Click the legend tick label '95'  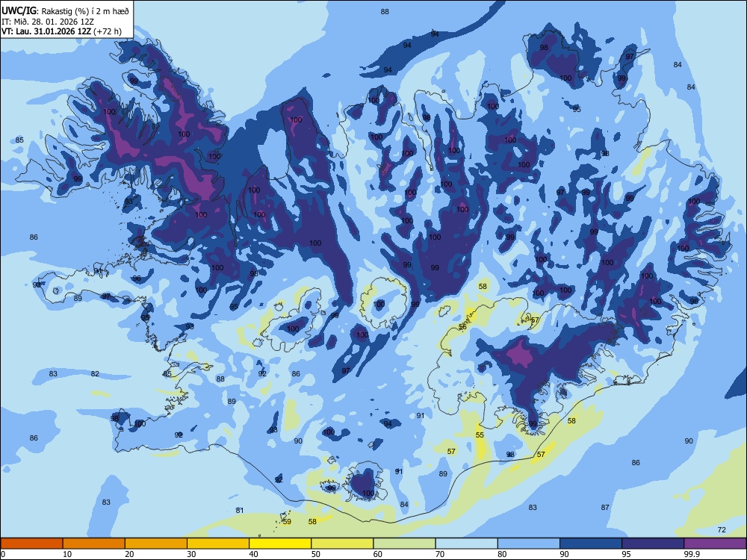(626, 554)
